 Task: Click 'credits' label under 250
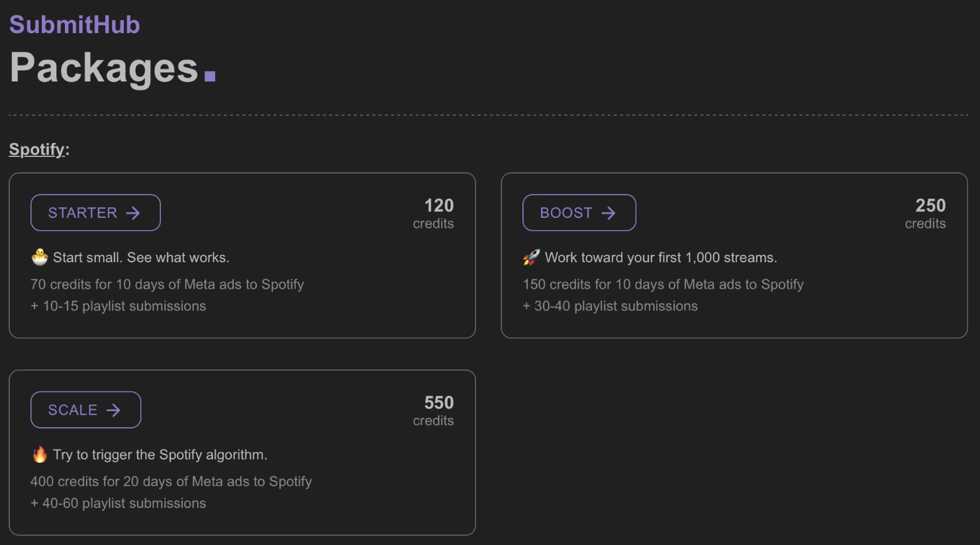point(925,224)
